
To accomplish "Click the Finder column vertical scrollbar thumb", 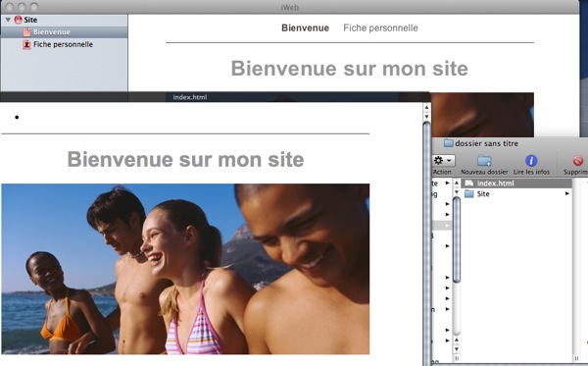I will 457,239.
